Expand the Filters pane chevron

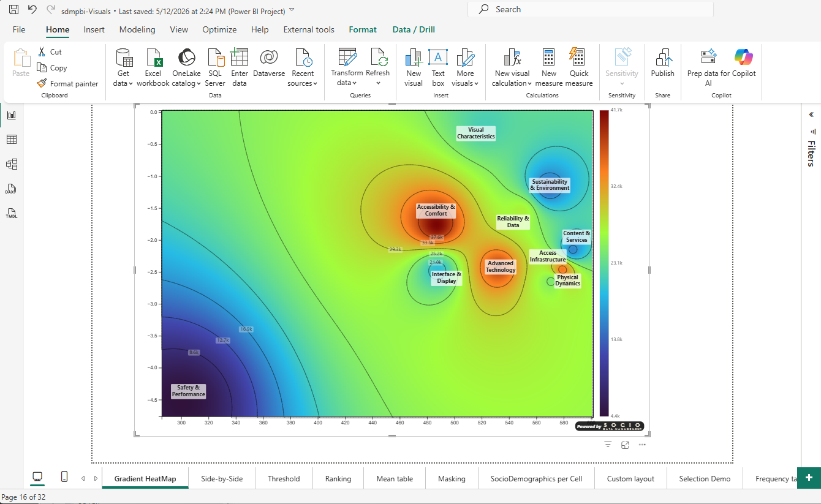click(x=811, y=115)
